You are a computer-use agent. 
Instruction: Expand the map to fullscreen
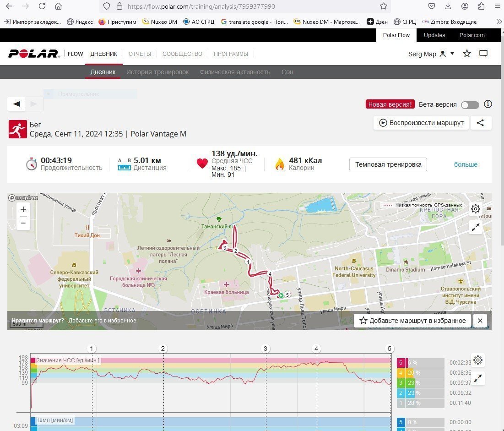(x=476, y=227)
